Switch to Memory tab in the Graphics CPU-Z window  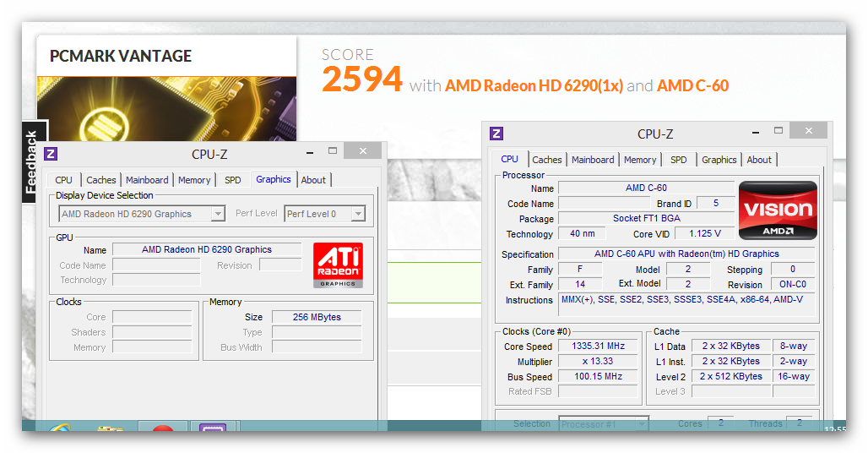coord(194,180)
